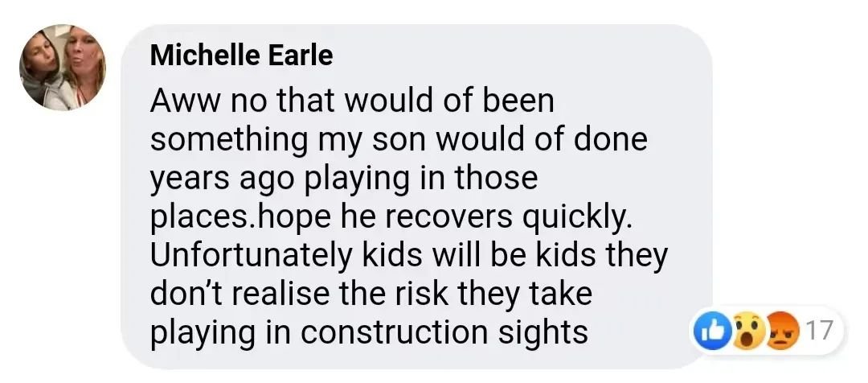Click the word "something" in the comment
The image size is (868, 383).
pos(228,142)
